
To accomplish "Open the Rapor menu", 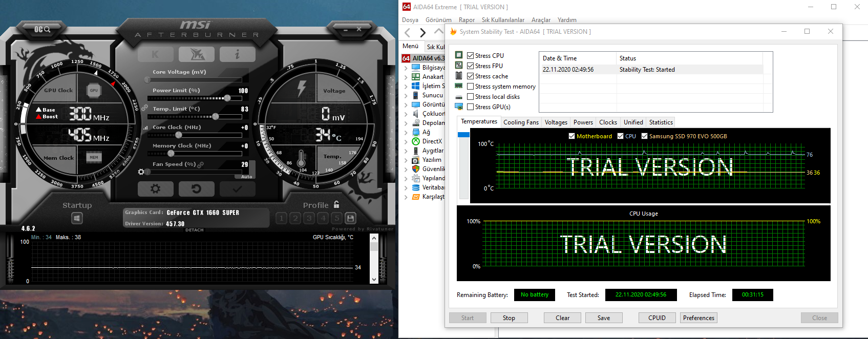I will [x=467, y=20].
